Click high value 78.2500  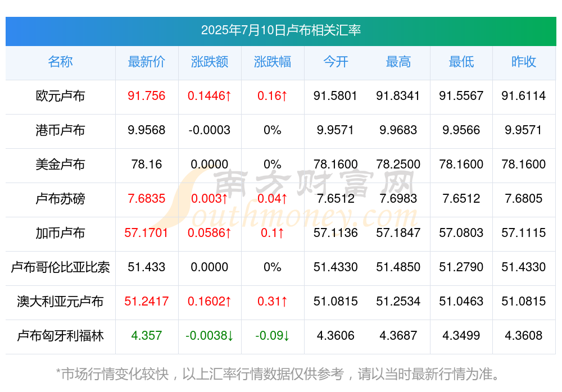[x=398, y=165]
